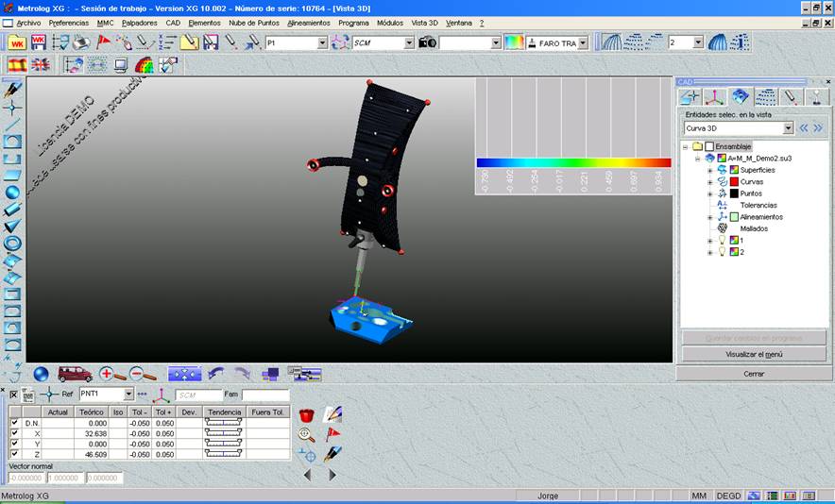The height and width of the screenshot is (504, 835).
Task: Switch language with Spanish flag icon
Action: [16, 65]
